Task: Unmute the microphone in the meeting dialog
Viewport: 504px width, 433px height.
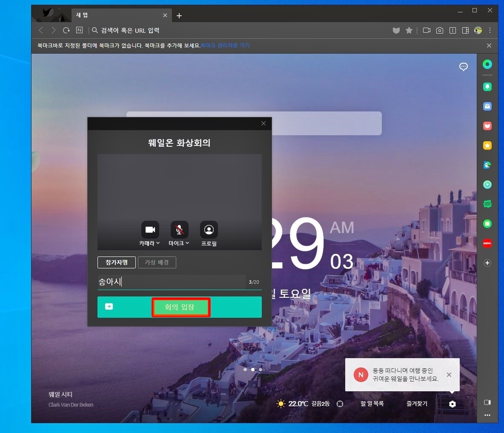Action: [x=179, y=230]
